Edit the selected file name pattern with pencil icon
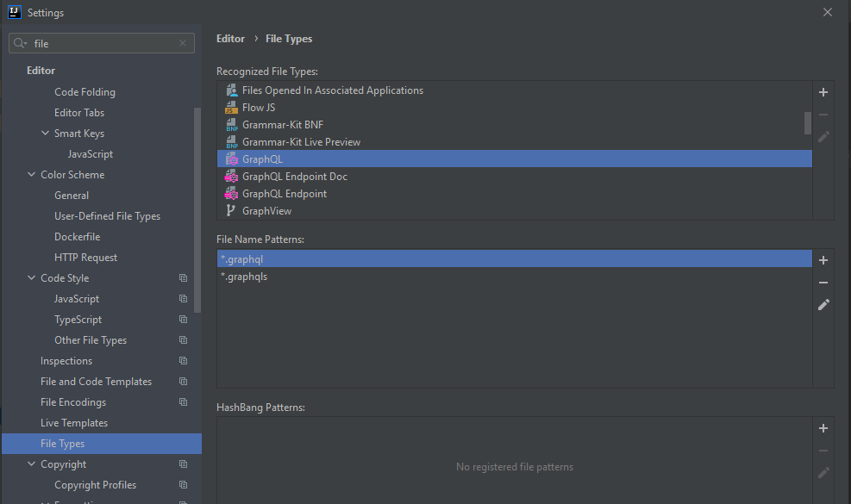Viewport: 851px width, 504px height. (823, 304)
